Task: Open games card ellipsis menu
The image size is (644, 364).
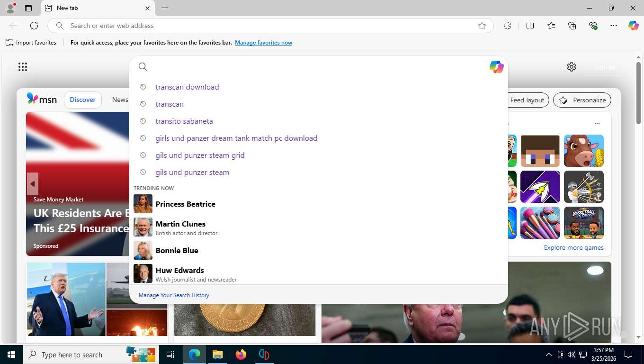Action: coord(597,123)
